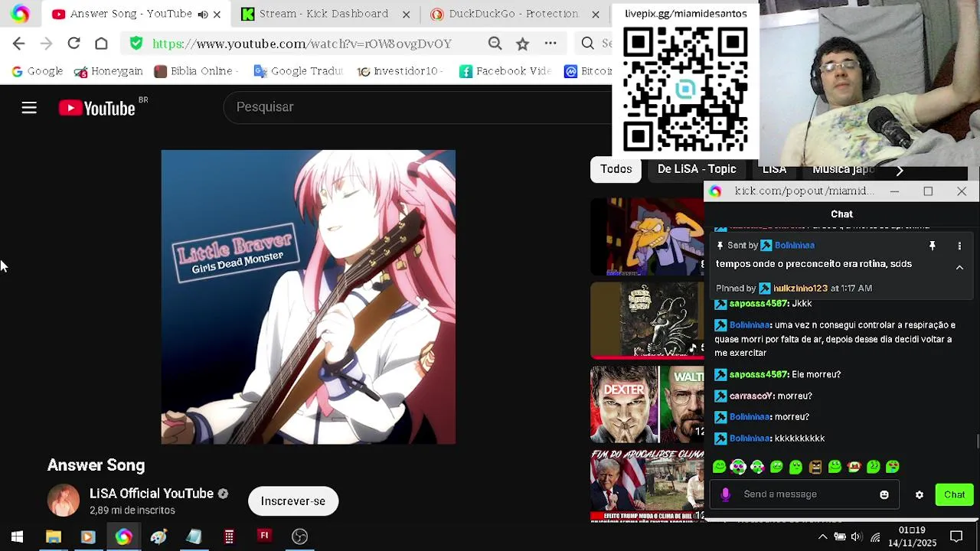
Task: Open the Google Tradutor bookmark
Action: pos(299,71)
